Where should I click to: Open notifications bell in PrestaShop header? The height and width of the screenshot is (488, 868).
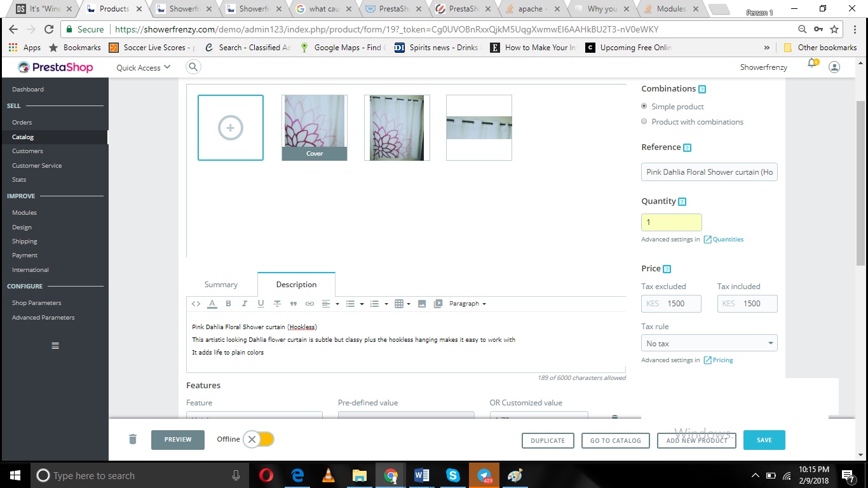[x=812, y=64]
